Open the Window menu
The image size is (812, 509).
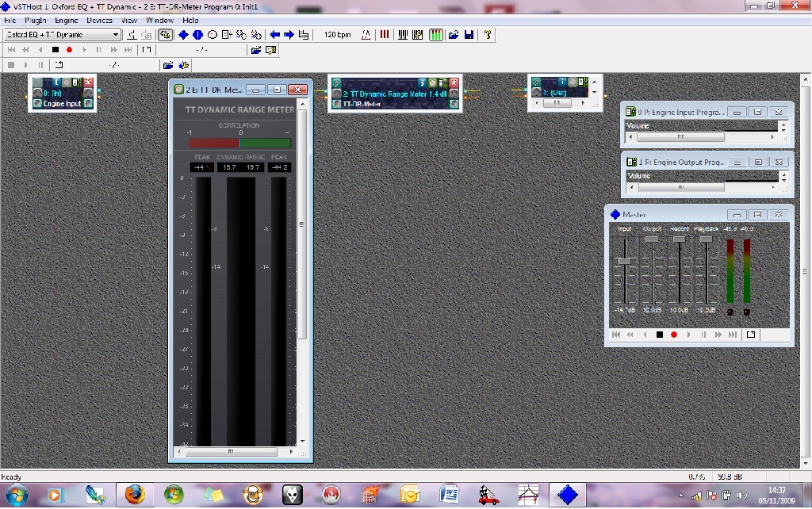point(159,20)
